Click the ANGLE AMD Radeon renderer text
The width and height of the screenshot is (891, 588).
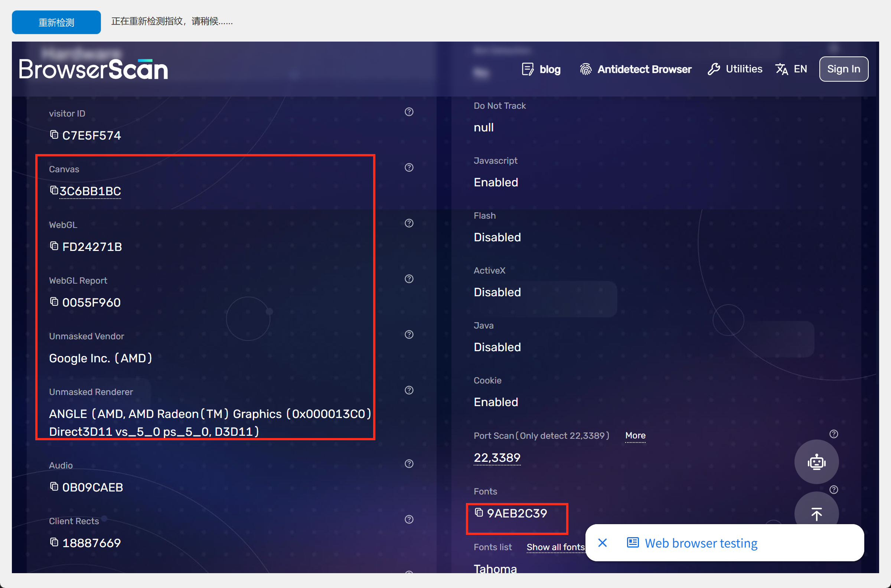(210, 422)
